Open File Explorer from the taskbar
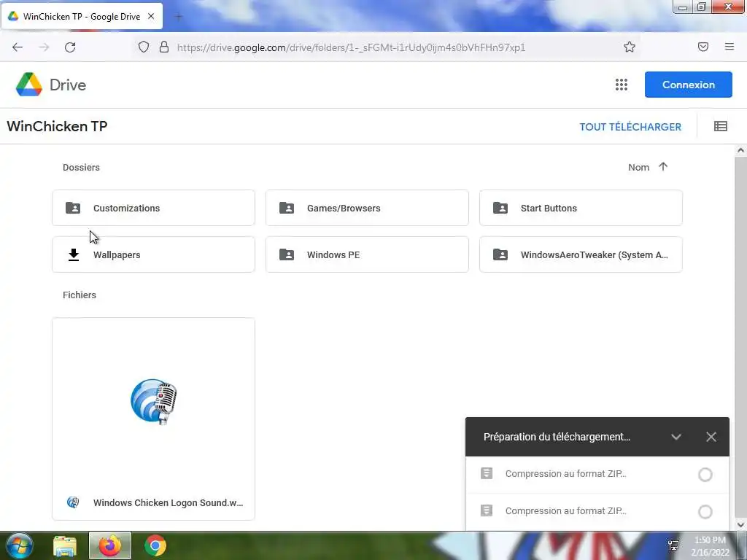Viewport: 747px width, 560px height. click(x=65, y=545)
